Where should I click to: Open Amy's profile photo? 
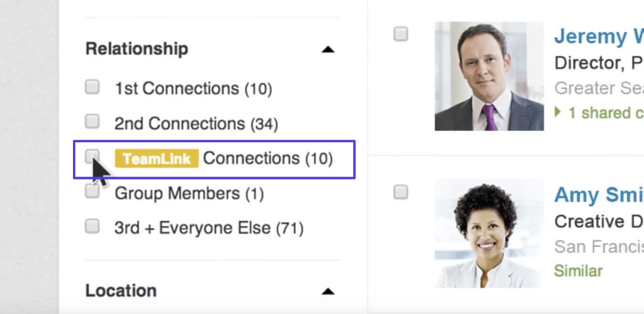pyautogui.click(x=489, y=234)
